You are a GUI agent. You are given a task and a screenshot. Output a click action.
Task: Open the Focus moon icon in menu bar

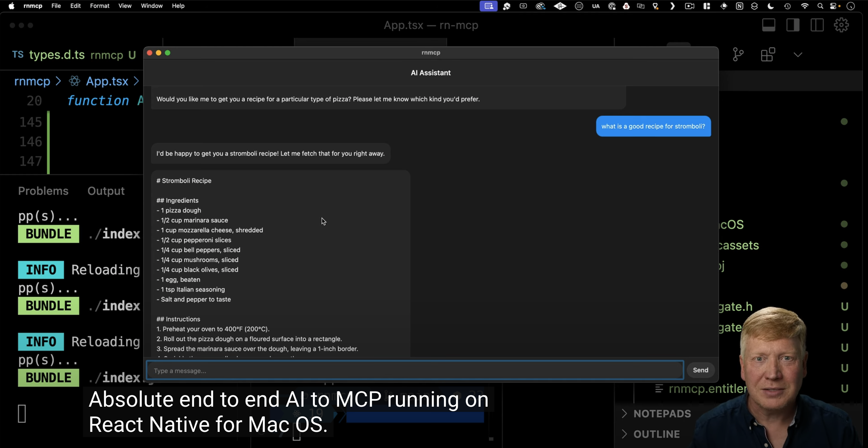pyautogui.click(x=770, y=6)
